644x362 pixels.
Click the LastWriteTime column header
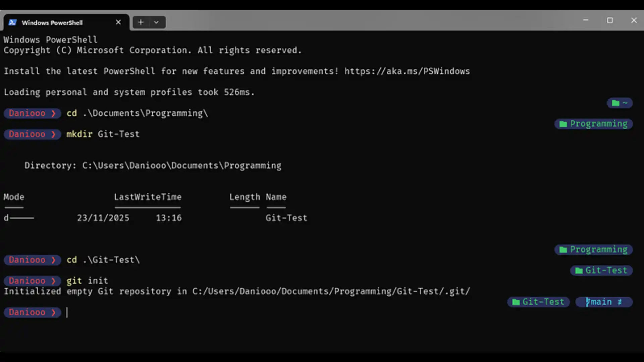(148, 197)
